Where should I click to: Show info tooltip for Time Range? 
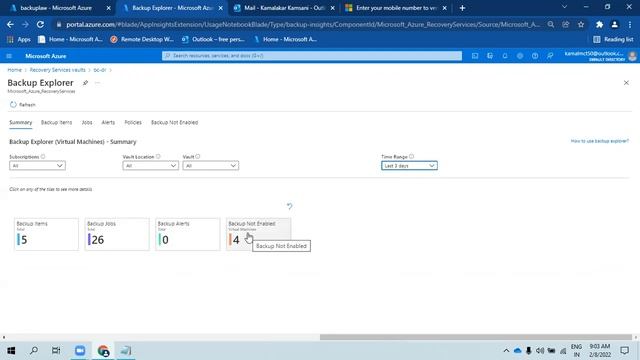coord(411,157)
